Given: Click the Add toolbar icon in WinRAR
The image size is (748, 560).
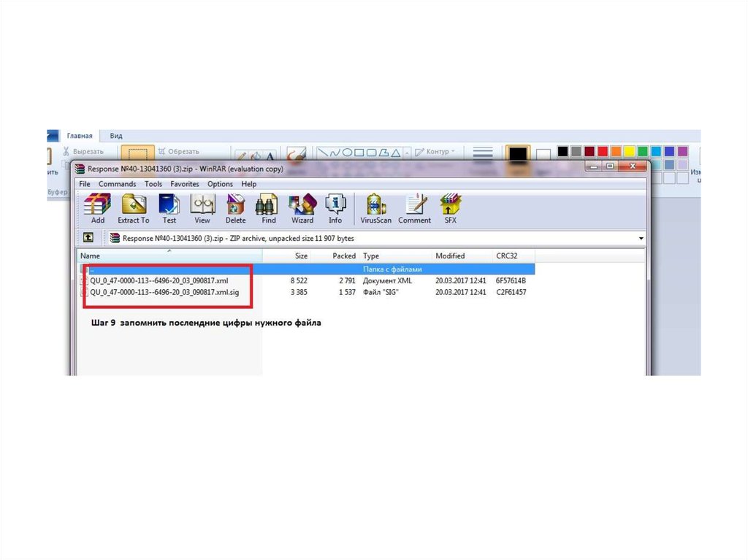Looking at the screenshot, I should tap(97, 208).
